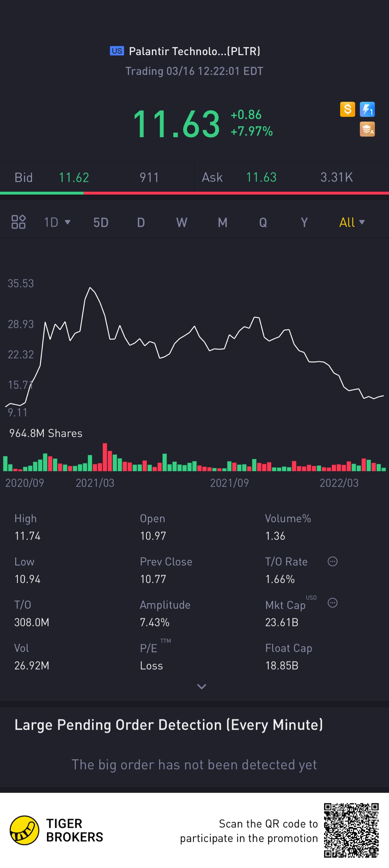Tap the tallest red volume bar
Screen dimensions: 389x868
[105, 457]
